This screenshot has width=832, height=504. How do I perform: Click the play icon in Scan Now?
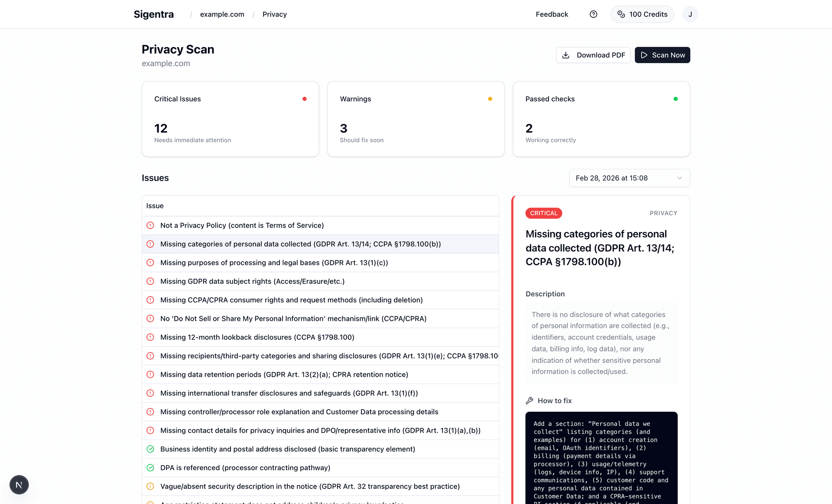pyautogui.click(x=644, y=55)
